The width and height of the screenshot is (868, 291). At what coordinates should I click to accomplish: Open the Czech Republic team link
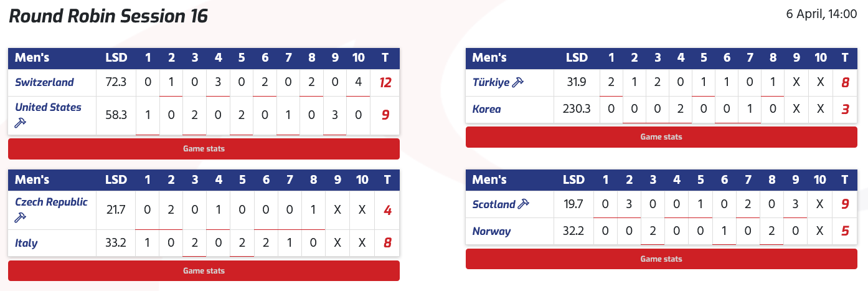[51, 202]
